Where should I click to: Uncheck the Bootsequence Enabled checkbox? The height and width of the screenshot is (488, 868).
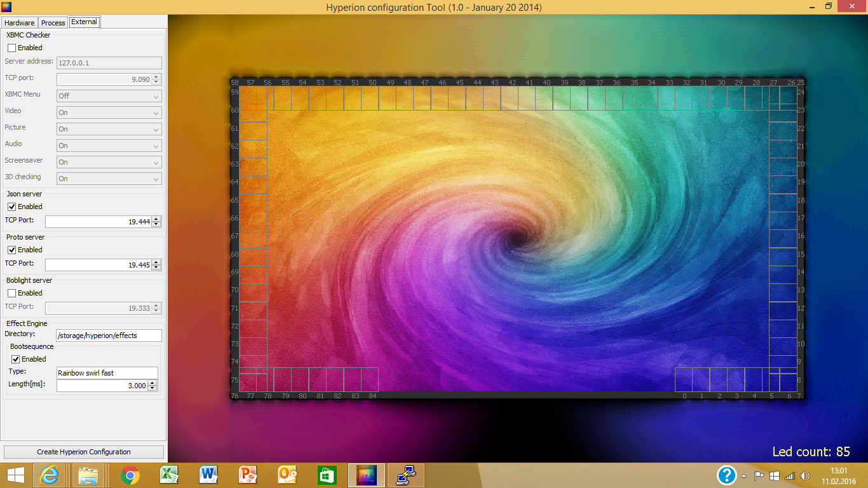coord(16,359)
